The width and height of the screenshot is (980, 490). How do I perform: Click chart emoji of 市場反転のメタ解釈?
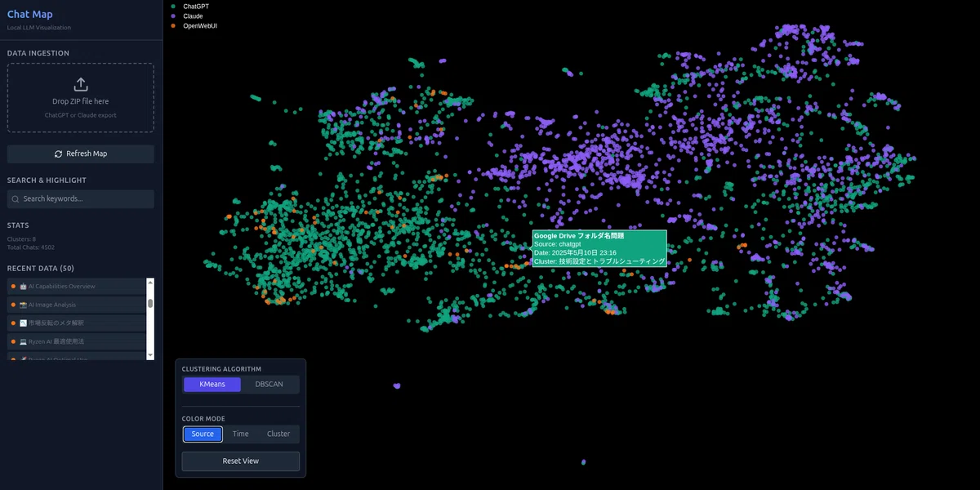(23, 323)
